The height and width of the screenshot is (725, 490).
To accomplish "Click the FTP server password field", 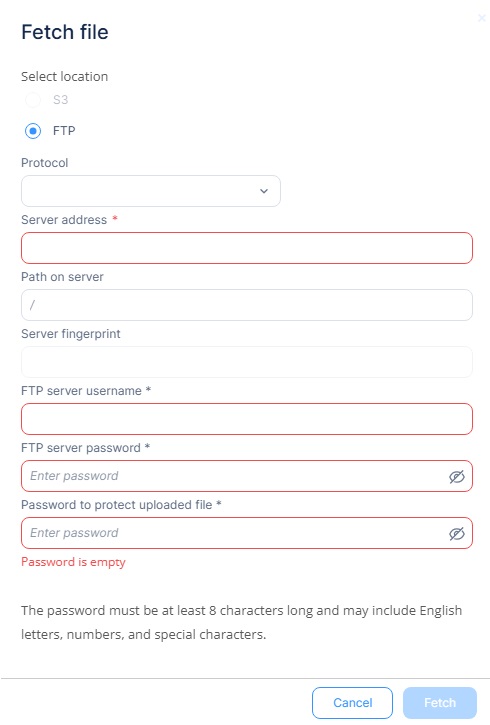I will pos(247,476).
